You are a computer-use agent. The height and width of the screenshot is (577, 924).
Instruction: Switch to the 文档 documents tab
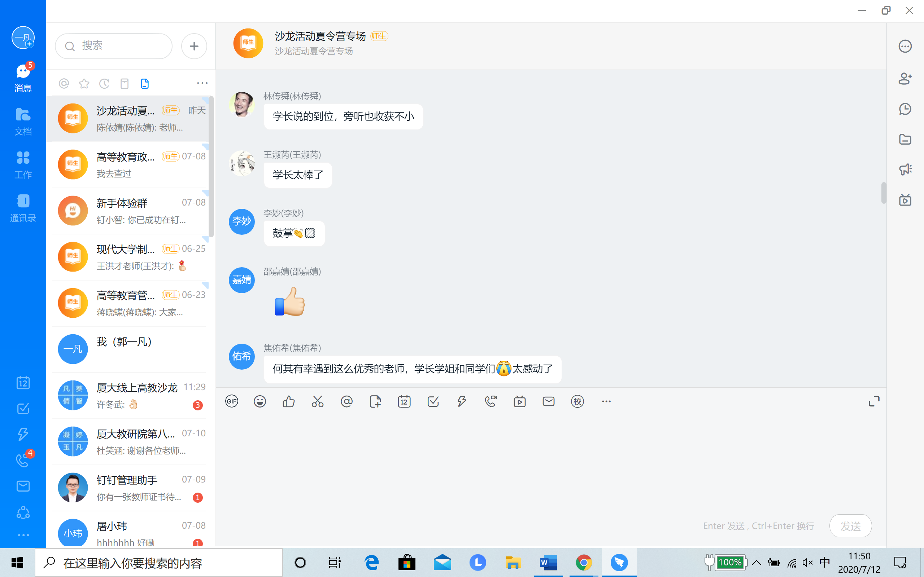pos(23,122)
